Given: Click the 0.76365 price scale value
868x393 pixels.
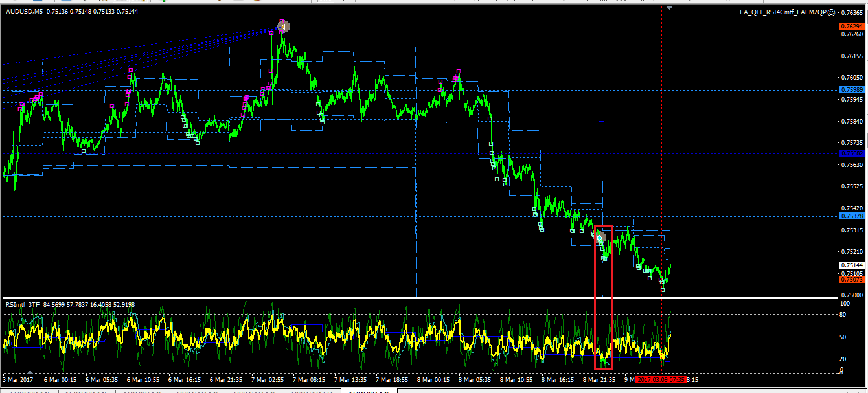Looking at the screenshot, I should (851, 12).
